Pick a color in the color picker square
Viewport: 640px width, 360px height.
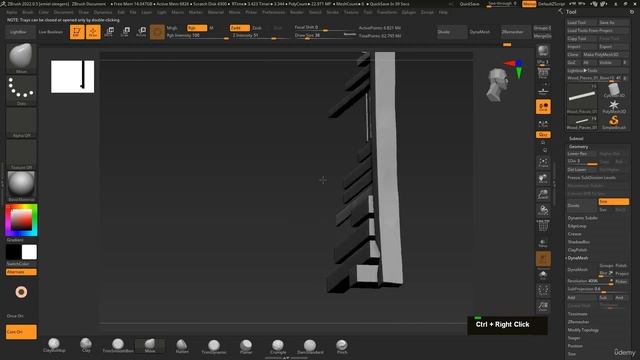[x=21, y=220]
